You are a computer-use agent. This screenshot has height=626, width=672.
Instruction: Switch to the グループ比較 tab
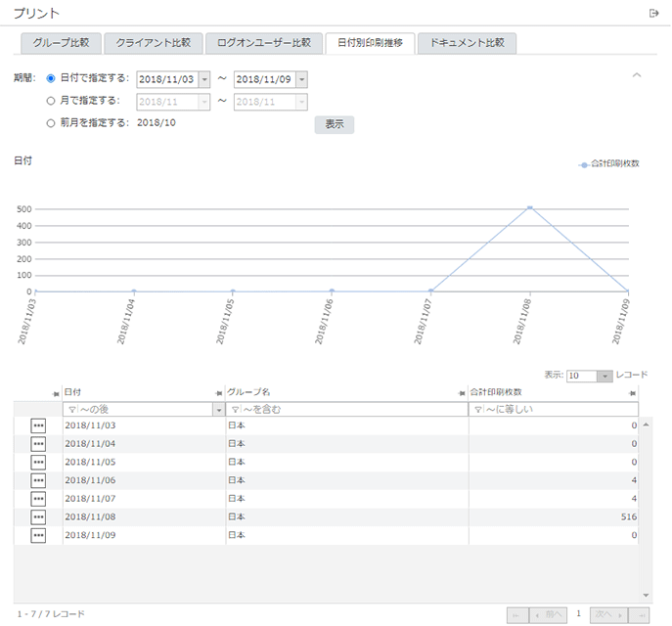click(x=61, y=43)
